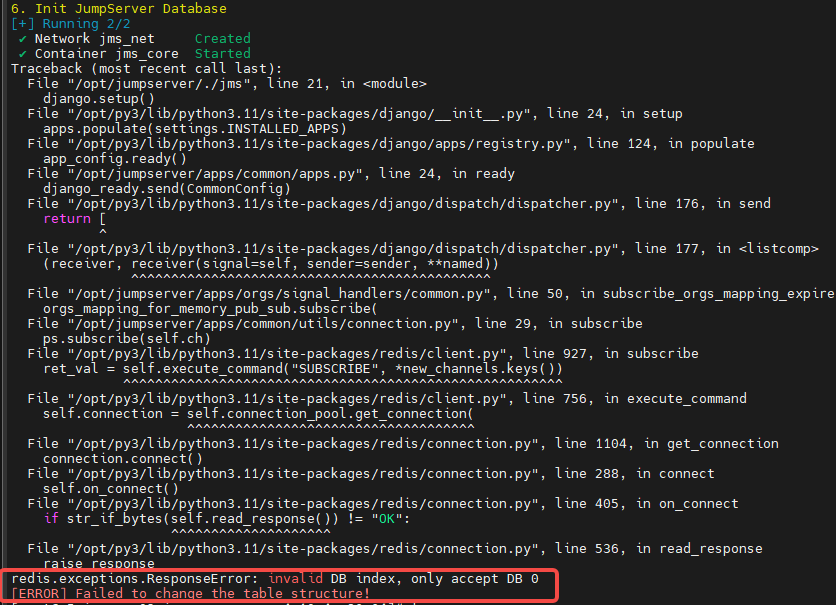
Task: Click the redis/client.py line 927 entry
Action: [x=363, y=353]
